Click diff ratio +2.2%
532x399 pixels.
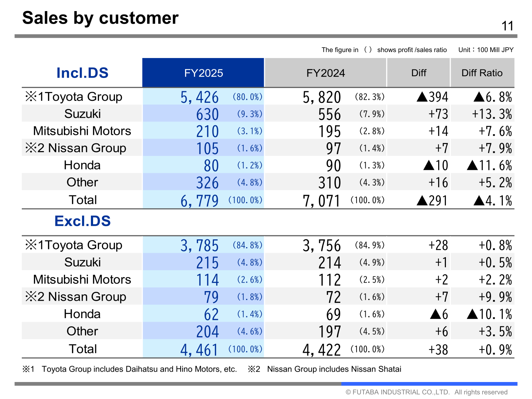(x=495, y=280)
